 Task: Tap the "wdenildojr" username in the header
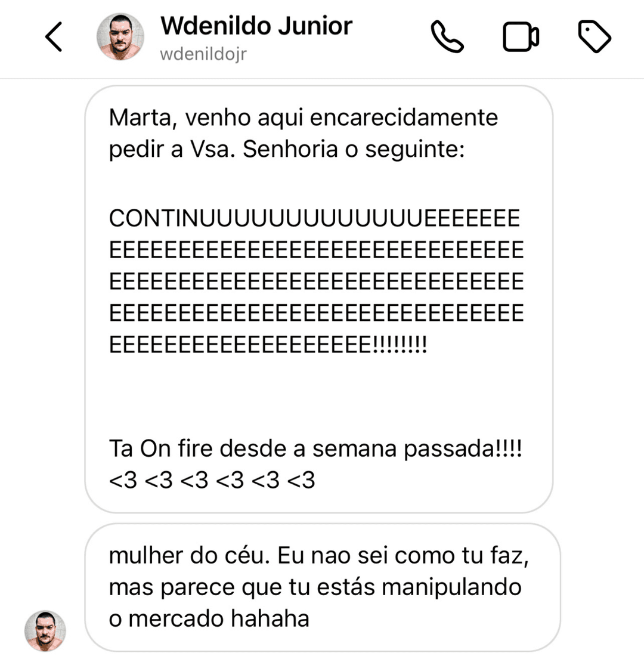pyautogui.click(x=203, y=54)
